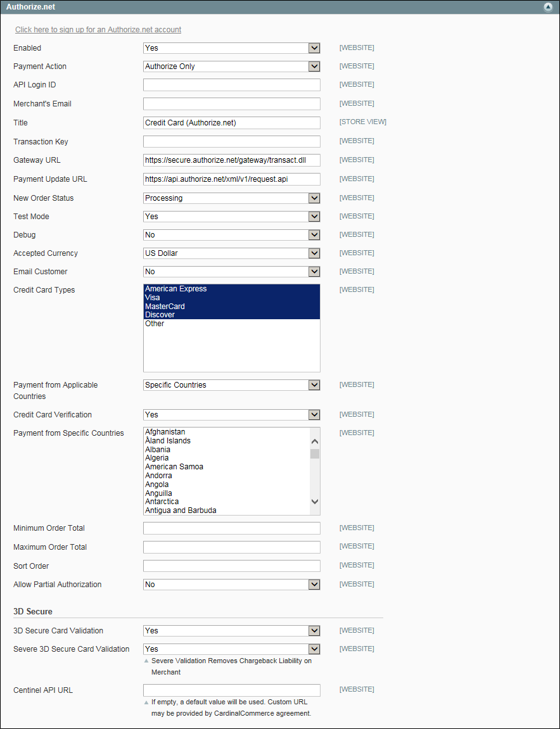Open the New Order Status dropdown
This screenshot has height=729, width=560.
(x=232, y=198)
